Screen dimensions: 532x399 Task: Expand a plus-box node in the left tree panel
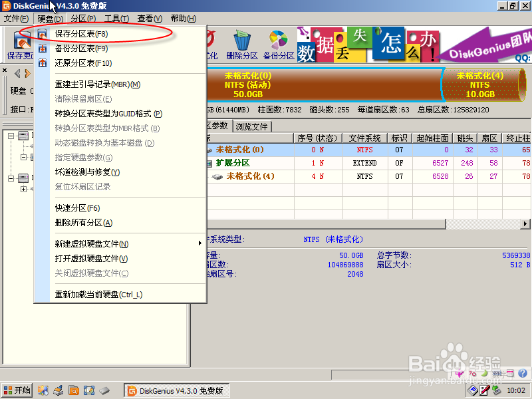(23, 188)
